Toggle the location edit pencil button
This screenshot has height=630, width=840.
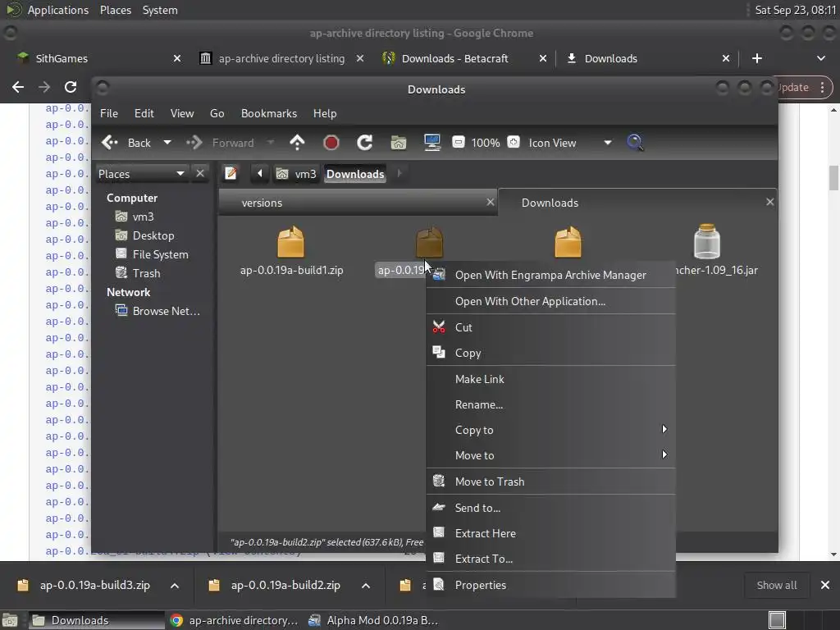231,174
